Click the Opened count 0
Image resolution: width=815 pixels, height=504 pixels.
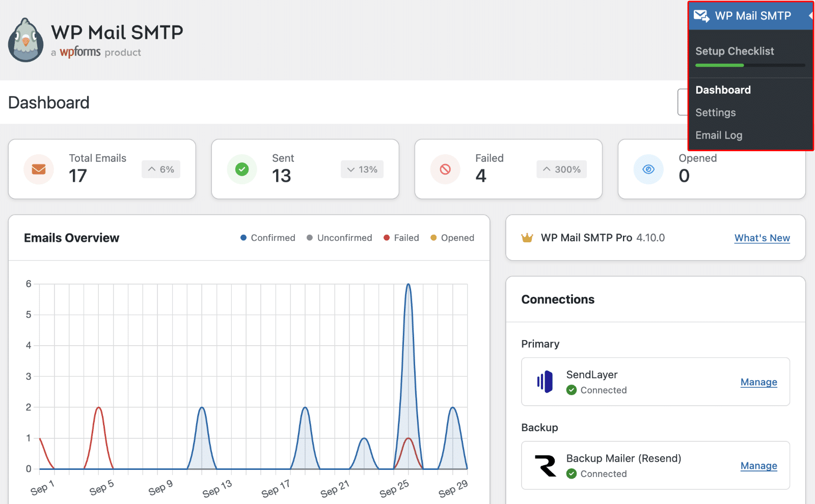[x=684, y=176]
